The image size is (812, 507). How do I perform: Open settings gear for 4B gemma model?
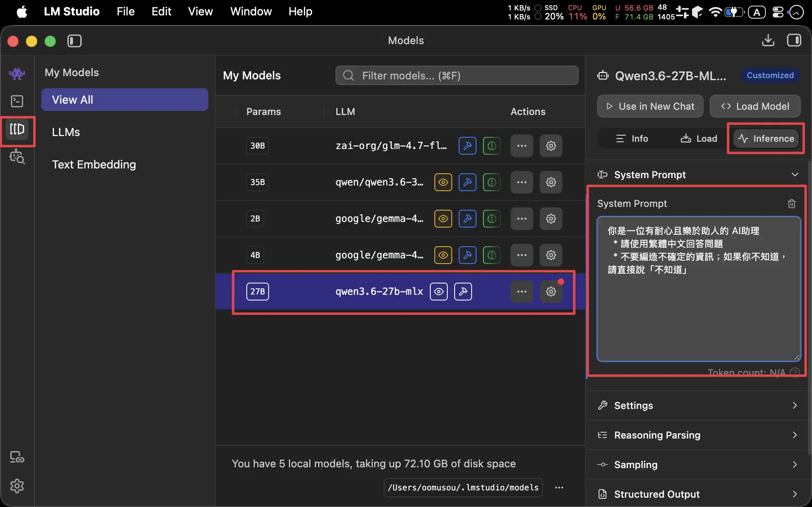coord(551,255)
